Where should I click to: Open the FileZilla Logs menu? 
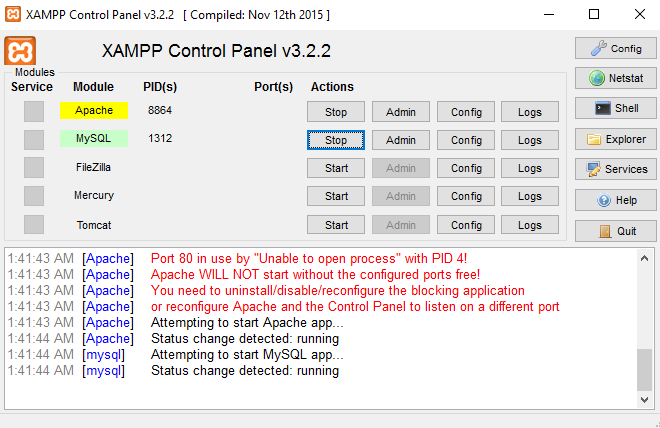pos(530,168)
